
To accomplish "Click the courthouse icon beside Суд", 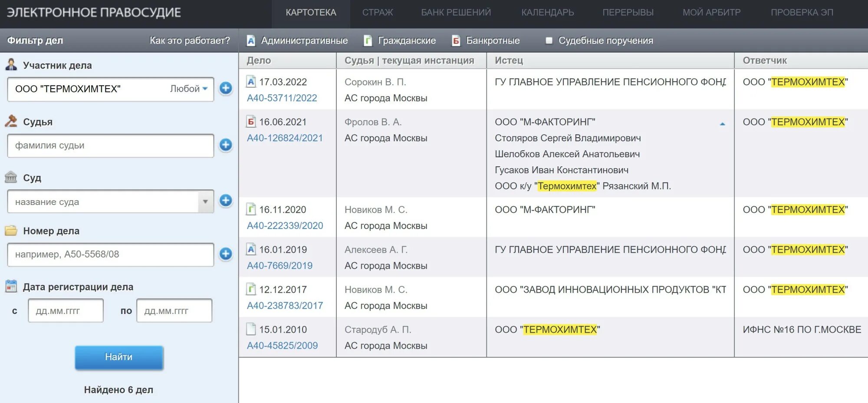I will click(11, 177).
